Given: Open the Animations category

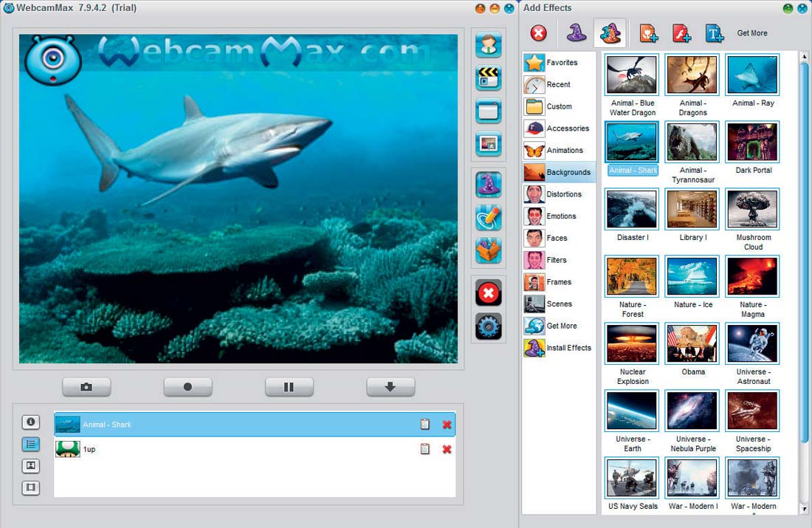Looking at the screenshot, I should pyautogui.click(x=559, y=150).
